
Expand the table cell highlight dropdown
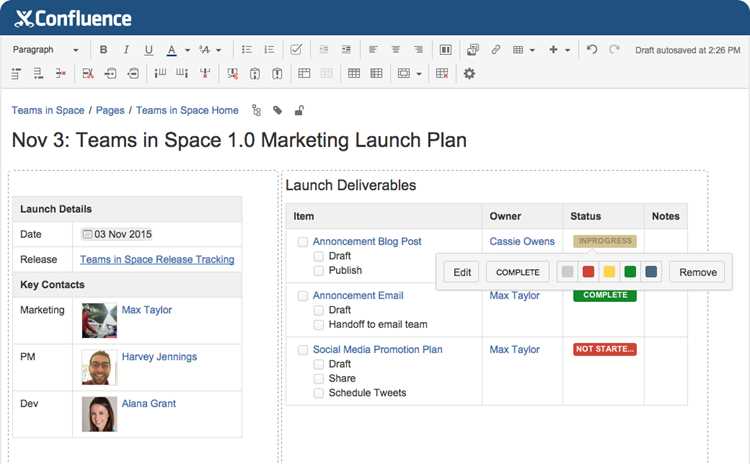pyautogui.click(x=419, y=74)
